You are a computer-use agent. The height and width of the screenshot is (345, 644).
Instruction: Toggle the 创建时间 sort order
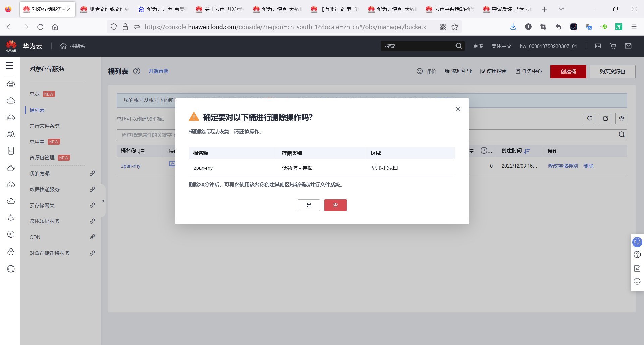[527, 151]
